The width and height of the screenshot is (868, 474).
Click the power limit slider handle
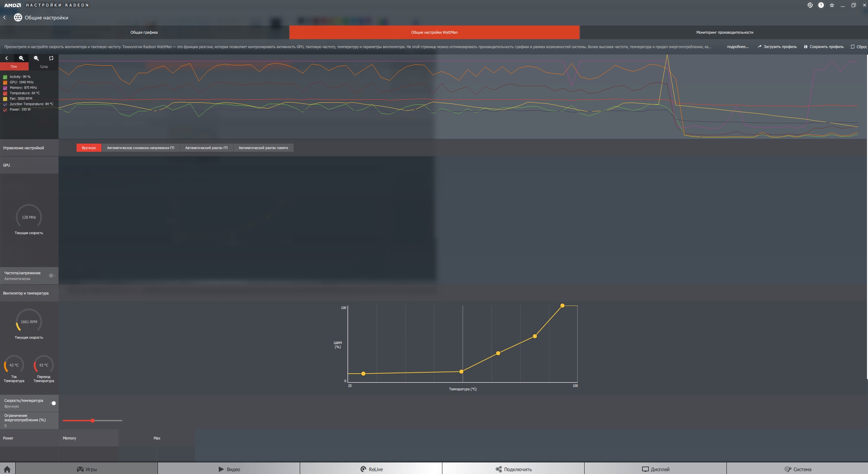[93, 421]
